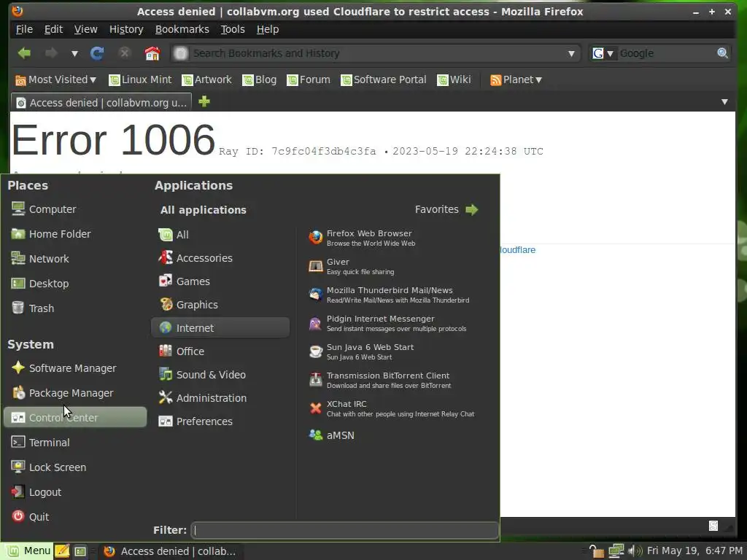Click the note-taking icon on the panel

(62, 551)
